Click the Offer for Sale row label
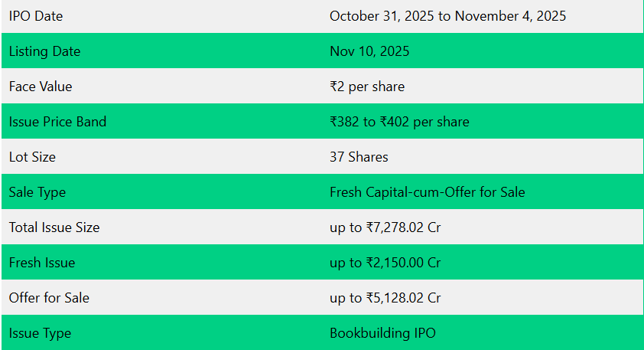The height and width of the screenshot is (350, 644). (49, 298)
